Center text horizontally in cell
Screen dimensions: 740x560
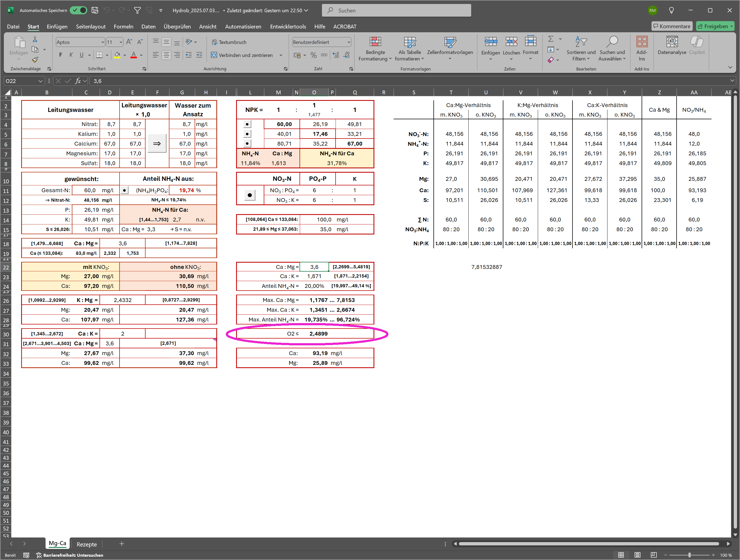[166, 55]
